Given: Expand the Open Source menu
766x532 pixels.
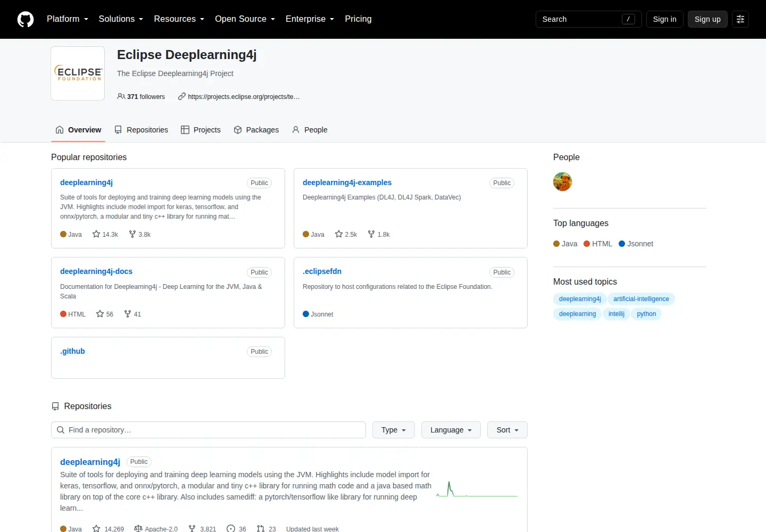Looking at the screenshot, I should (245, 19).
